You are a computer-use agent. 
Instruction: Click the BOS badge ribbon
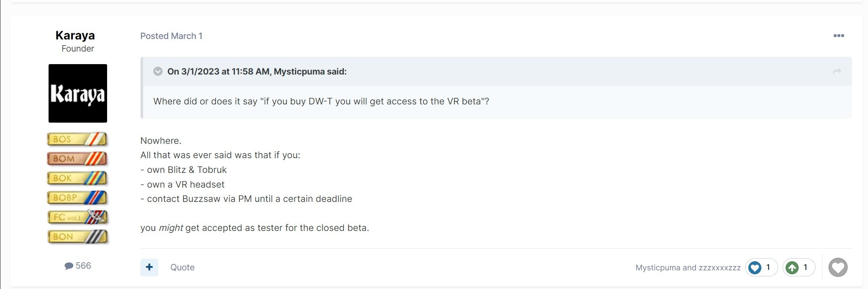pos(77,139)
